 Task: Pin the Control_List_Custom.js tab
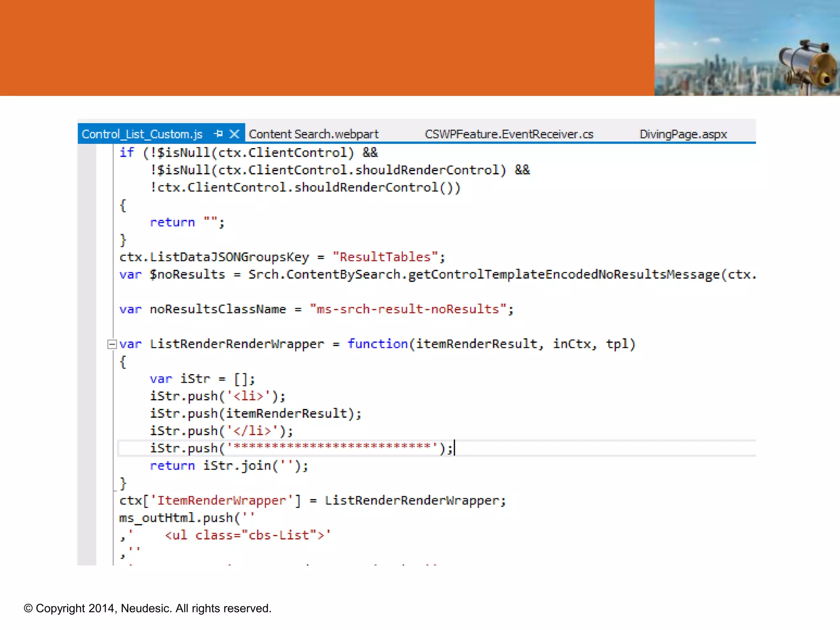click(218, 134)
